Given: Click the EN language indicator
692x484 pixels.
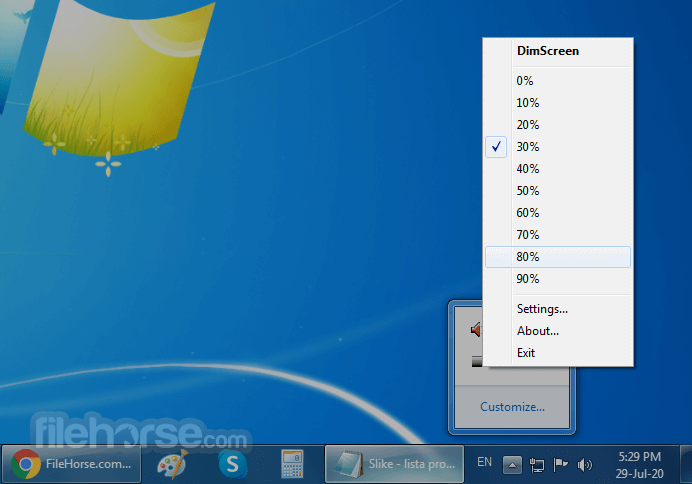Looking at the screenshot, I should click(x=484, y=462).
